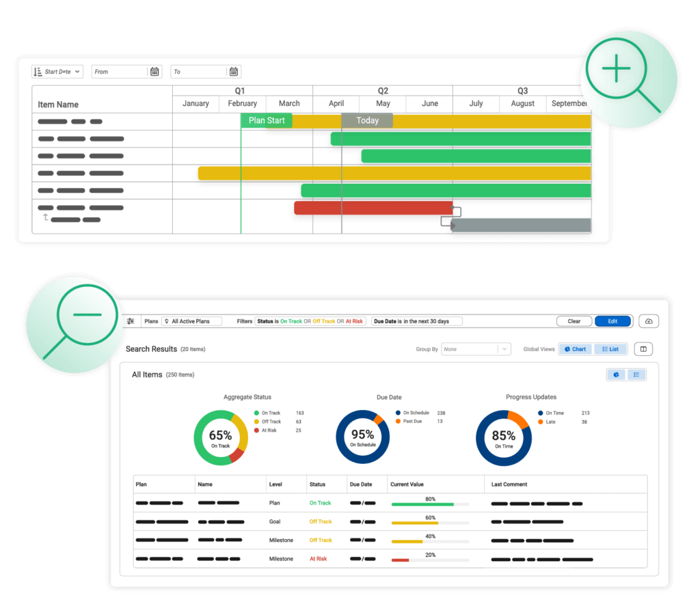The height and width of the screenshot is (600, 700).
Task: Open the All Active Plans selector
Action: coord(191,321)
